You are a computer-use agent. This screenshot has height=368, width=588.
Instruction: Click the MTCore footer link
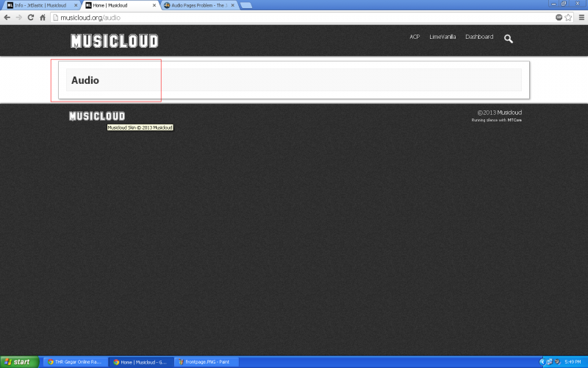click(x=514, y=120)
